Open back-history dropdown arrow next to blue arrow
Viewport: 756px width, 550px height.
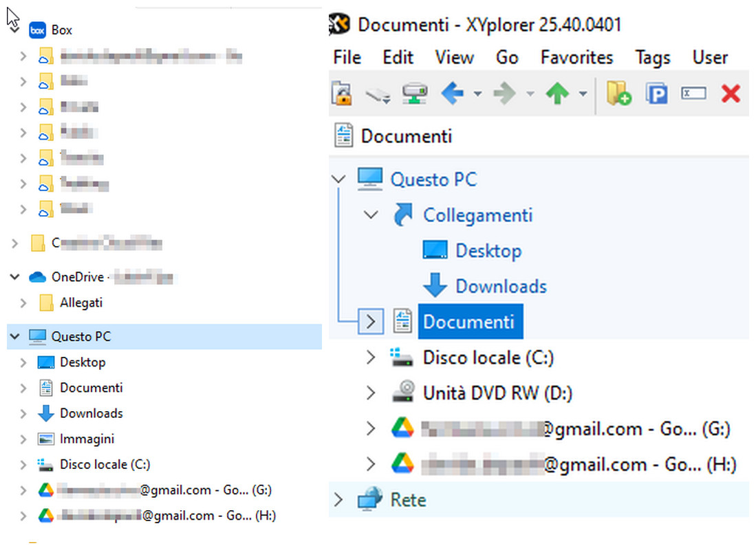tap(478, 94)
